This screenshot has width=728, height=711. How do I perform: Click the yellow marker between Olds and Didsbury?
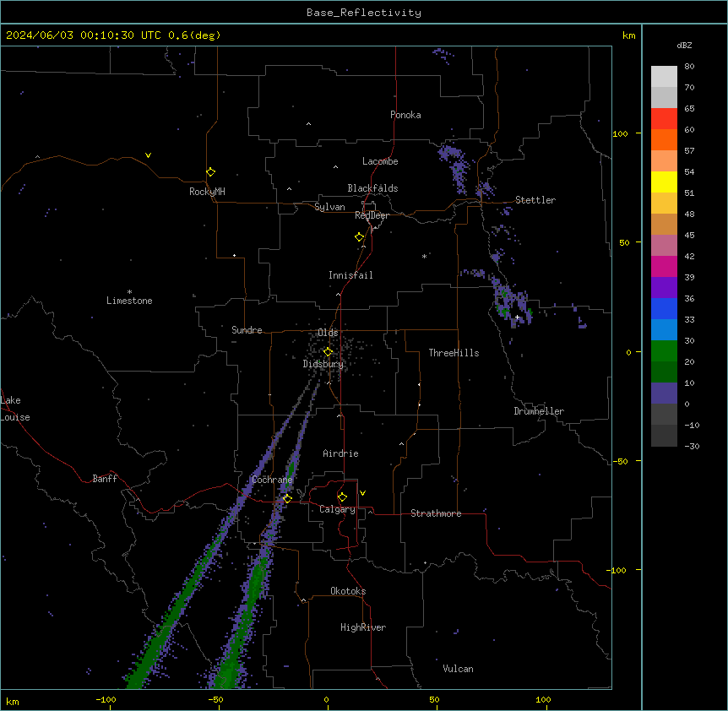click(329, 351)
